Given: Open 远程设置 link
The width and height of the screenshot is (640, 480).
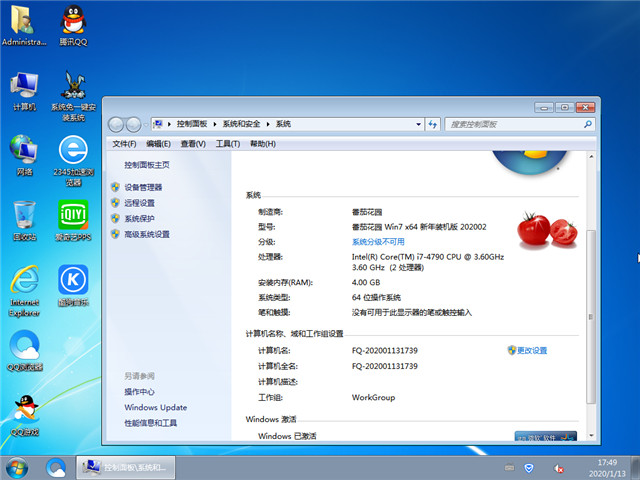Looking at the screenshot, I should click(140, 203).
